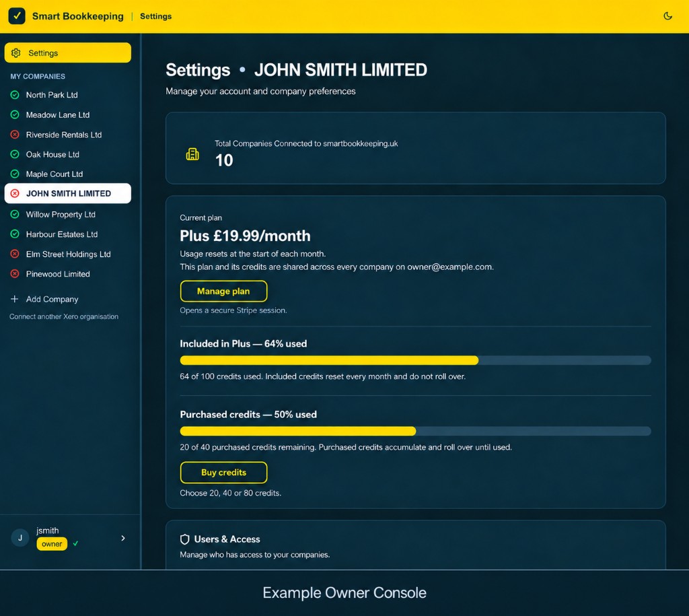This screenshot has width=689, height=616.
Task: Click jsmith username text
Action: point(48,531)
